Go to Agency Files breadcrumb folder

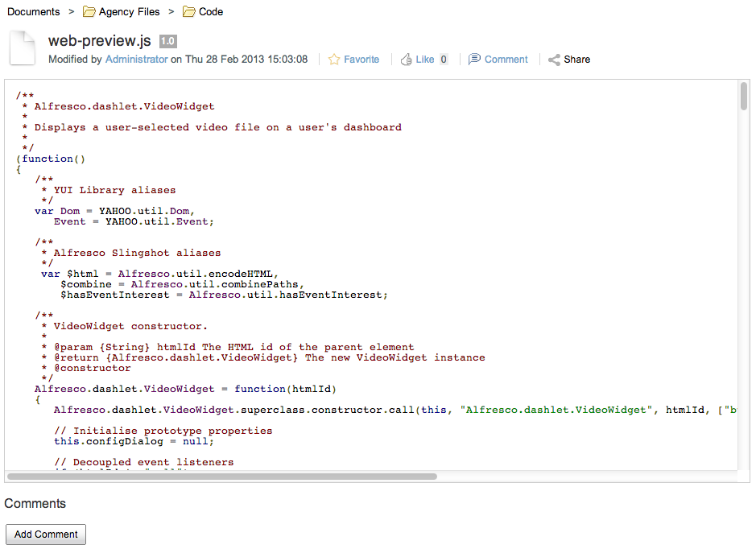[x=129, y=11]
